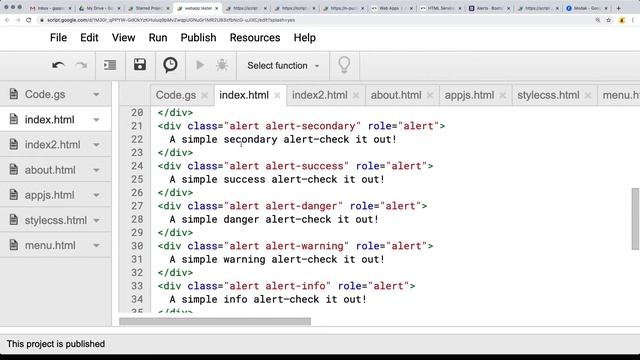640x360 pixels.
Task: Click the menu.html file icon in sidebar
Action: click(x=14, y=245)
